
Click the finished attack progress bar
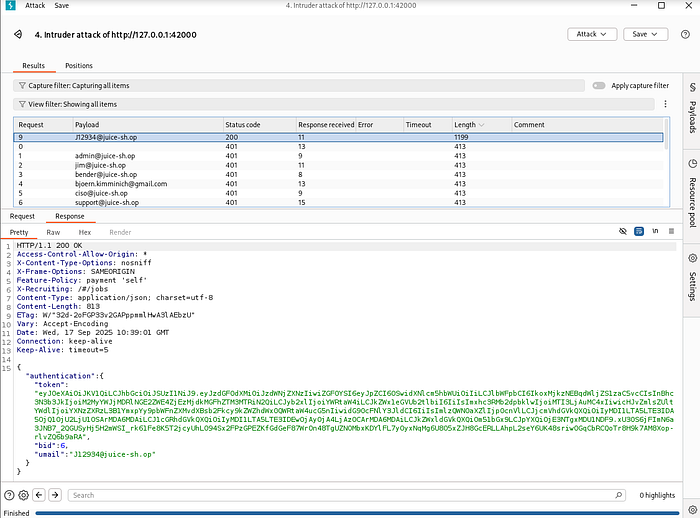(x=357, y=513)
